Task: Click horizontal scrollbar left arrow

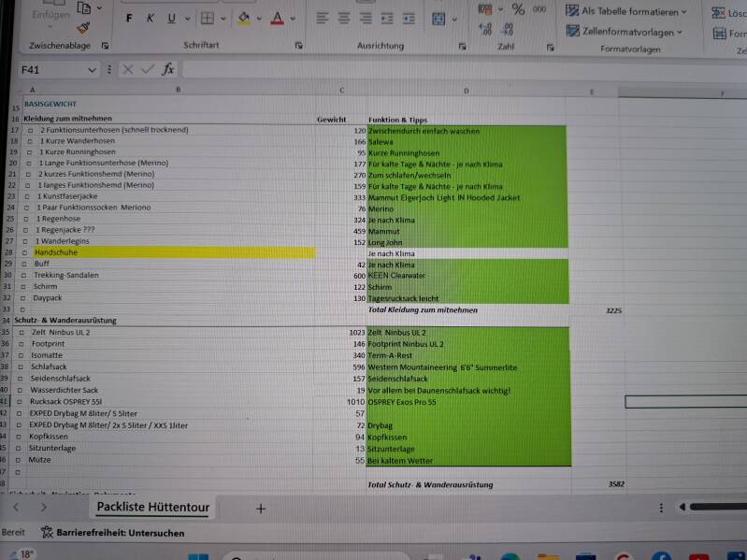Action: tap(682, 507)
